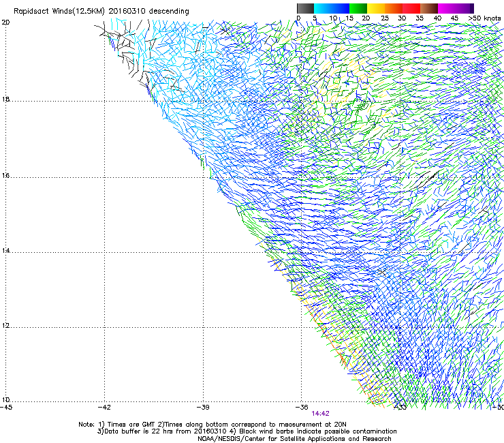Click the 'Times are GMT' note text
The width and height of the screenshot is (504, 443).
[x=131, y=425]
